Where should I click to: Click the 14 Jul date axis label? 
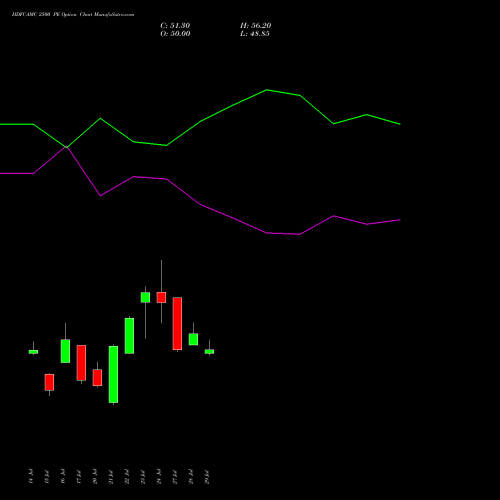point(31,476)
